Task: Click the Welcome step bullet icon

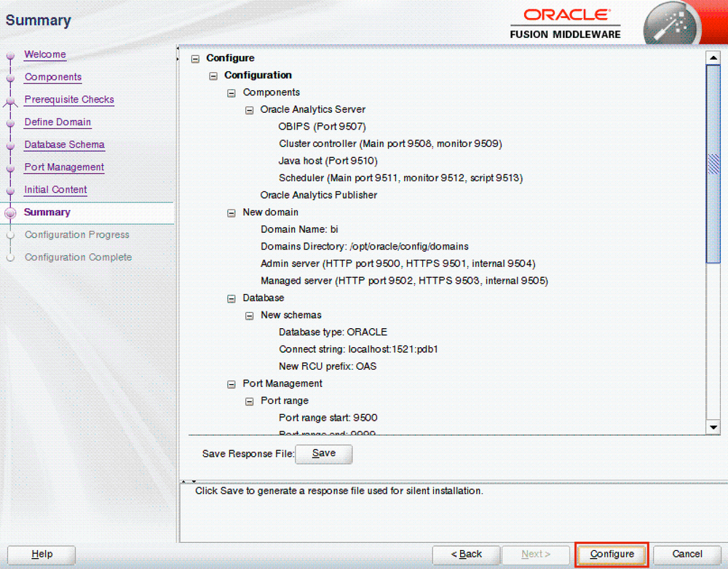Action: pos(10,56)
